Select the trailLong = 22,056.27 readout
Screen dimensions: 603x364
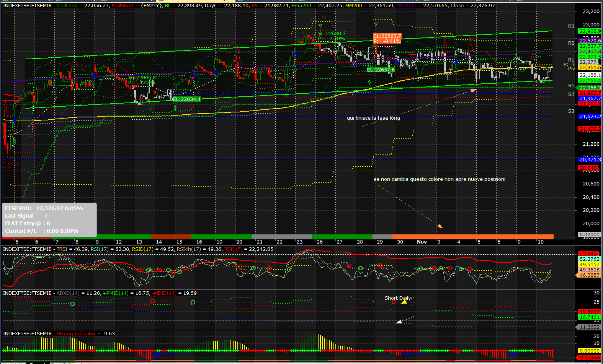(x=83, y=6)
